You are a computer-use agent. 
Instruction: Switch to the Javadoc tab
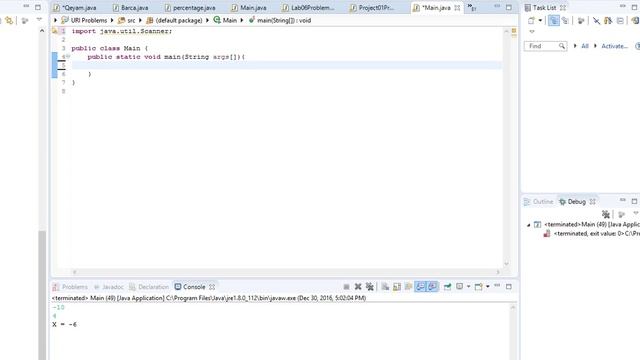(109, 287)
